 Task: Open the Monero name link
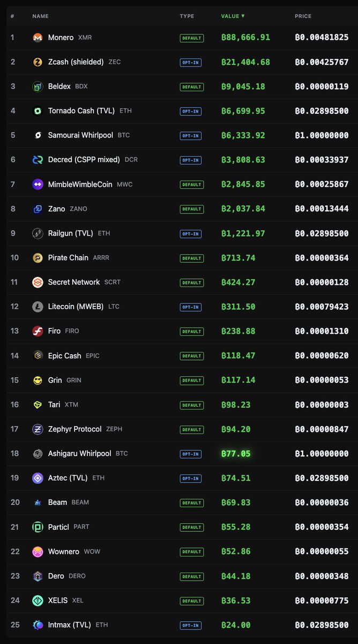[x=61, y=38]
